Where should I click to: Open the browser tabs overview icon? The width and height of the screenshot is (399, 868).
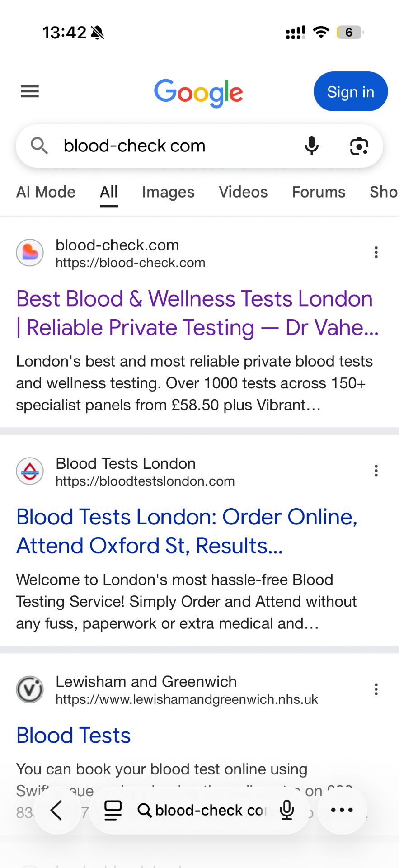coord(113,810)
